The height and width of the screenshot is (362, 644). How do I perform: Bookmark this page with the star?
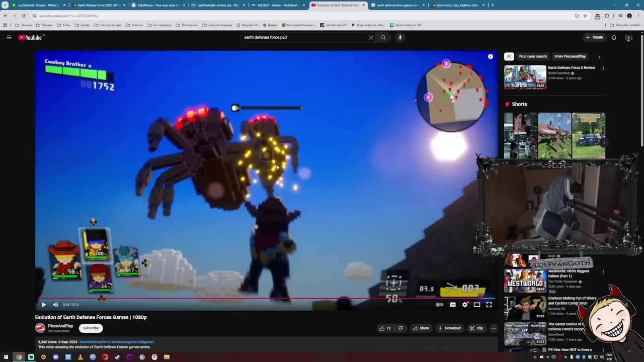click(x=585, y=16)
